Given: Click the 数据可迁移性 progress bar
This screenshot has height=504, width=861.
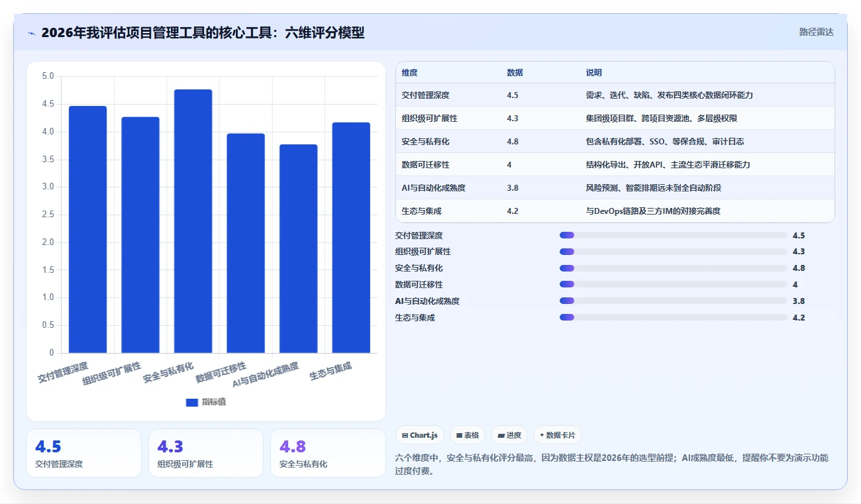Looking at the screenshot, I should coord(674,284).
